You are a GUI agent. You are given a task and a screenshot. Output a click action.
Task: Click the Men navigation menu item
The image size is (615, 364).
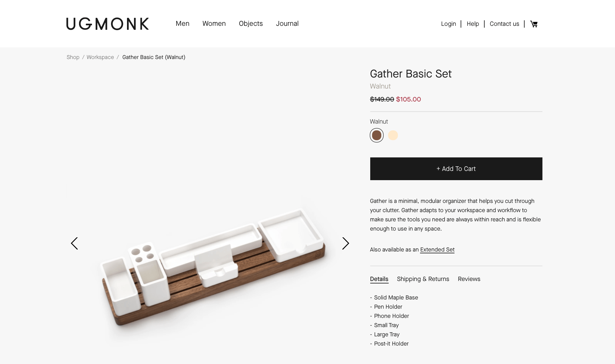click(182, 23)
